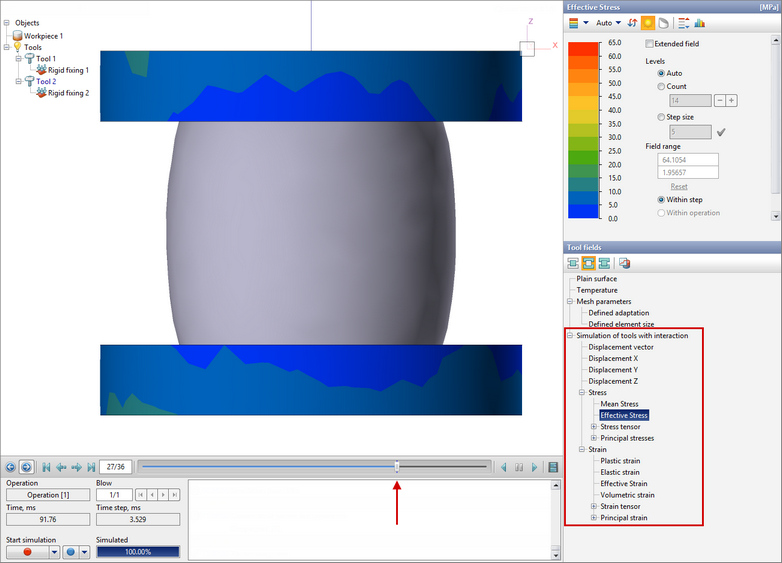The image size is (782, 563).
Task: Click the histogram chart icon in stress toolbar
Action: pyautogui.click(x=699, y=23)
